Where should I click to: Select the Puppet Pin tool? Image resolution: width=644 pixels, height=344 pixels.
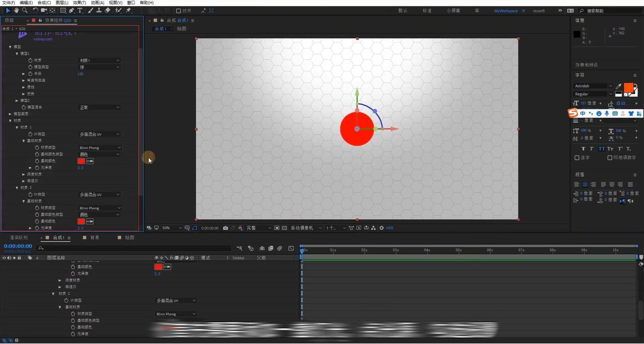coord(129,10)
